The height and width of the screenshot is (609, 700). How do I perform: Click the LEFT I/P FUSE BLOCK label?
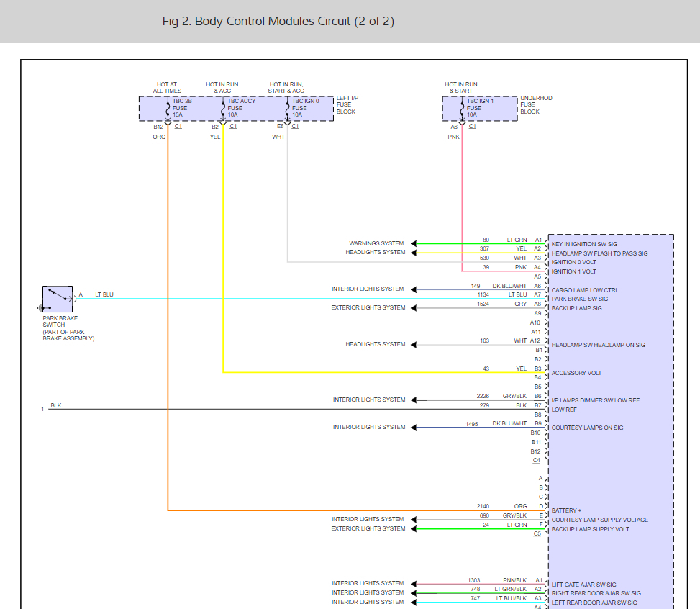pyautogui.click(x=347, y=104)
